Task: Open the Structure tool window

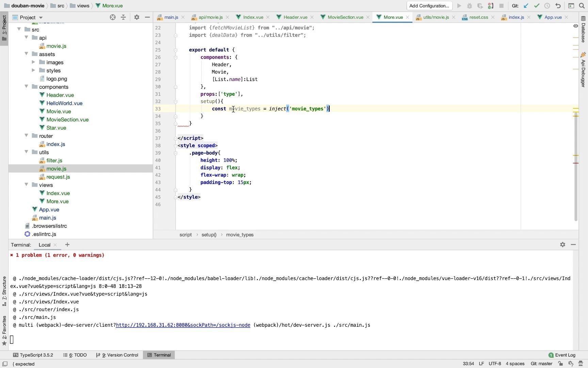Action: 4,291
